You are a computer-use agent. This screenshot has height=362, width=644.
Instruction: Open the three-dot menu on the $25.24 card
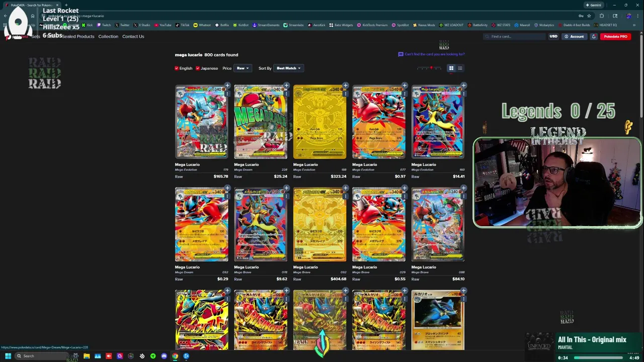[x=286, y=93]
